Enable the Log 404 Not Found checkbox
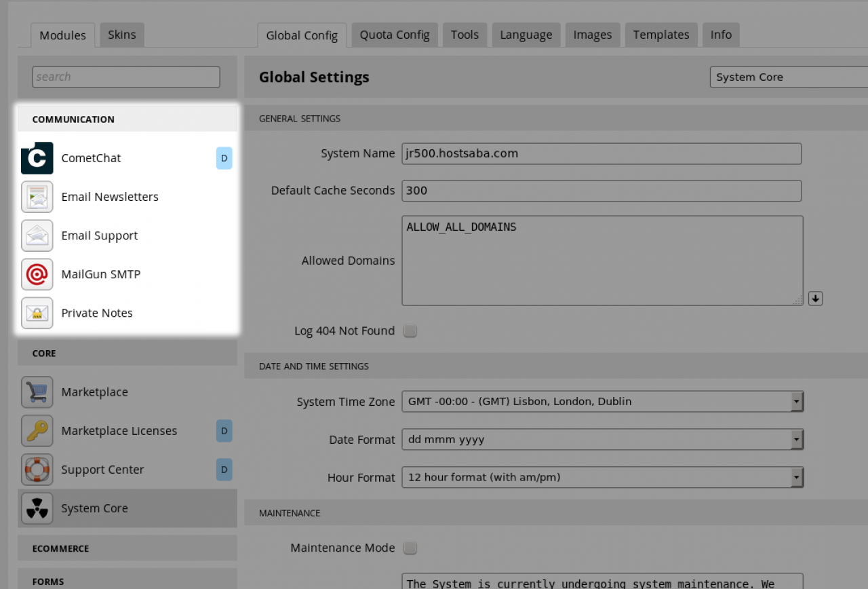This screenshot has height=589, width=868. click(410, 331)
